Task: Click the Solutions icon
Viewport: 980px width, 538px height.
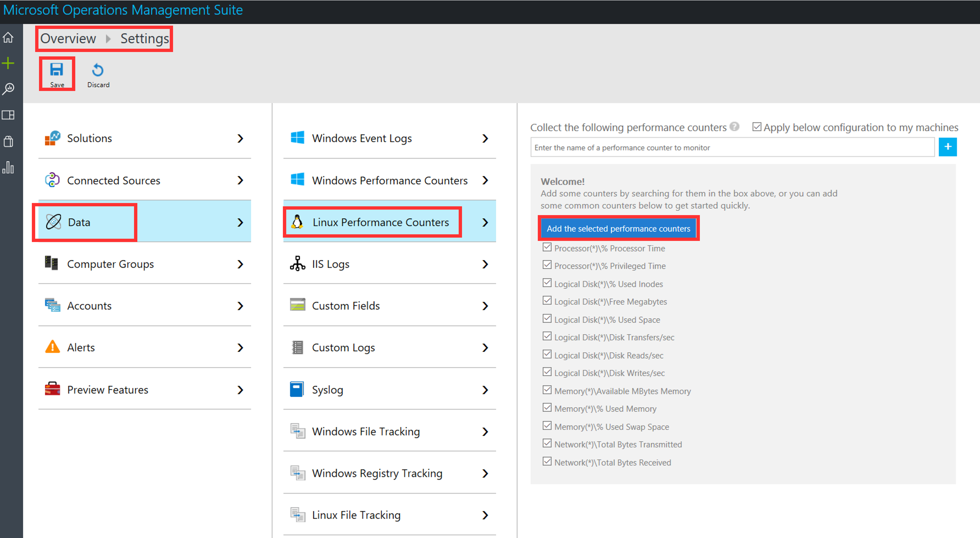Action: (52, 138)
